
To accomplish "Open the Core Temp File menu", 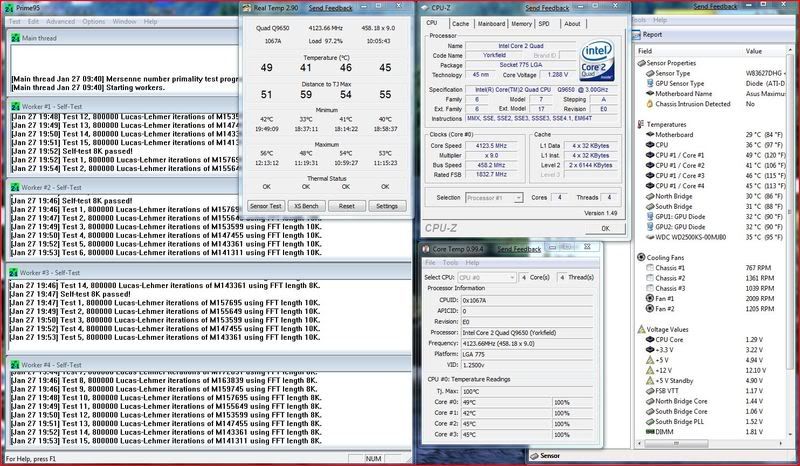I will tap(430, 262).
